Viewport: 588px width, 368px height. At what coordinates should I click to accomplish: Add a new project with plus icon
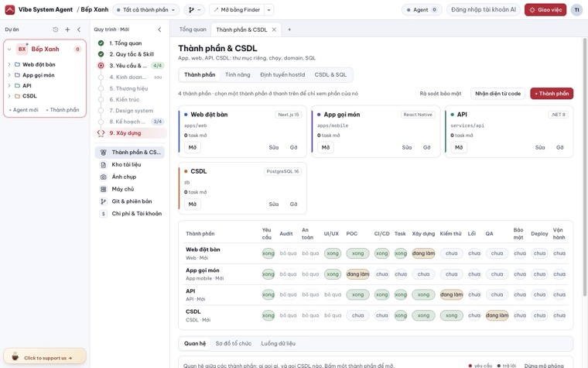(67, 29)
